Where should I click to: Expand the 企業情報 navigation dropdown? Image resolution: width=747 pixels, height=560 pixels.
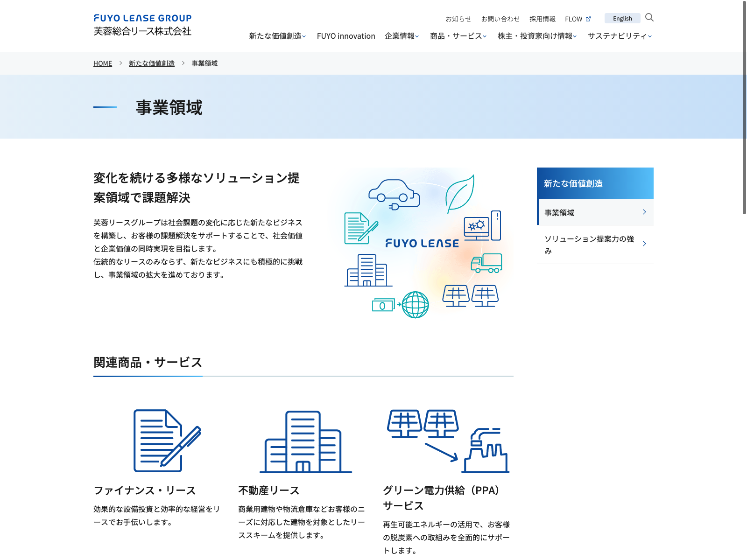tap(402, 36)
